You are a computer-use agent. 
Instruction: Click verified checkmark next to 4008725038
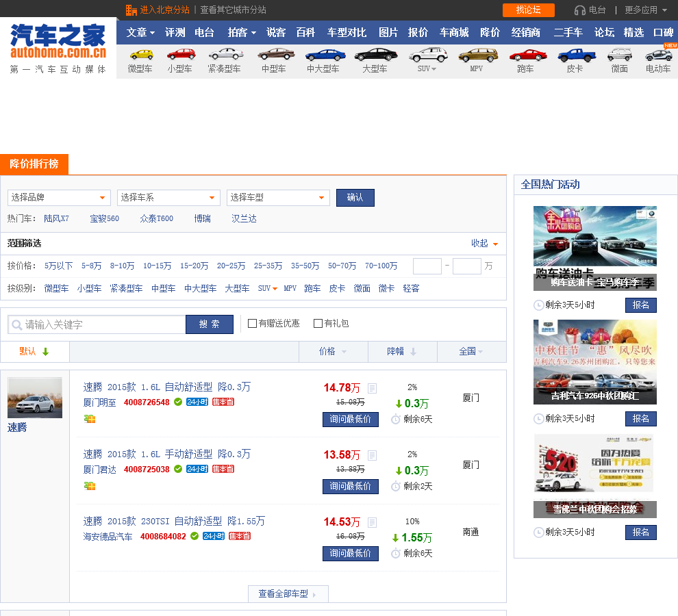click(177, 469)
